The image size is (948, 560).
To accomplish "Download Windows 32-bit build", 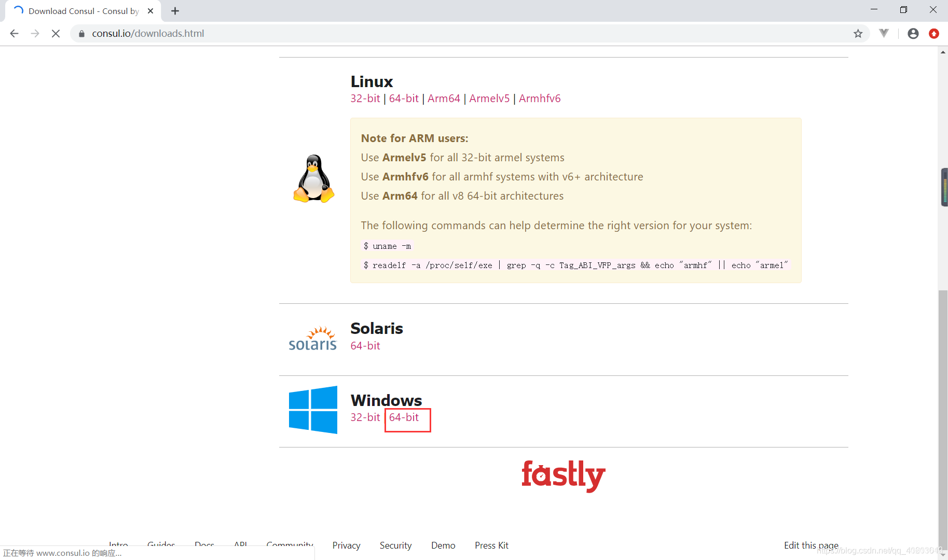I will (x=365, y=417).
